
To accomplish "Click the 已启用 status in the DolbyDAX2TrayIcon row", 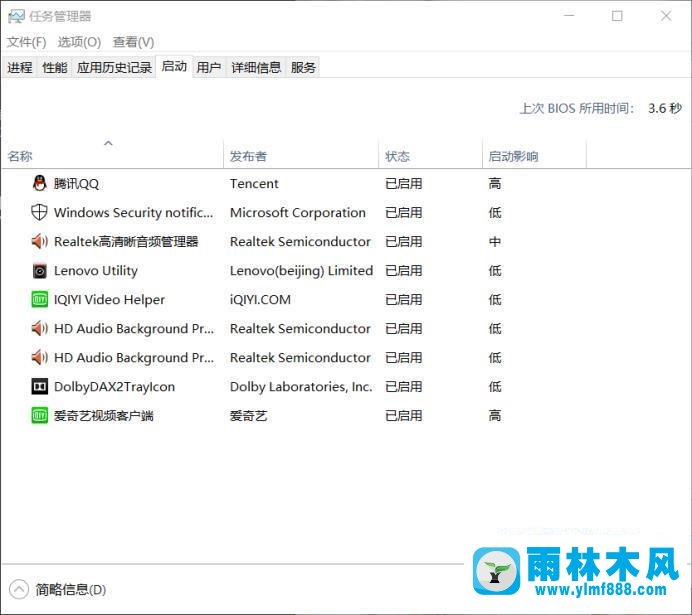I will [x=403, y=386].
